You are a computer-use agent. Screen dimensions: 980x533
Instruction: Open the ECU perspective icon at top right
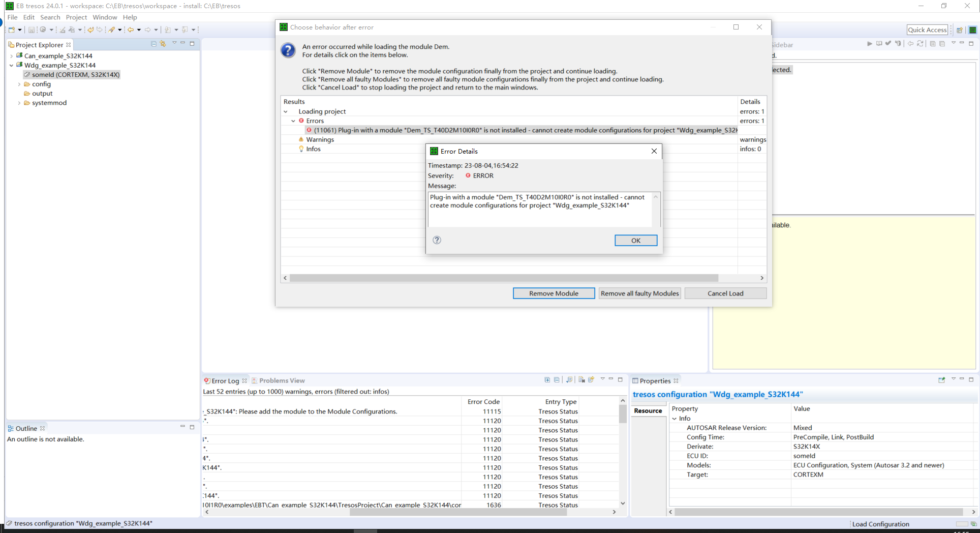[972, 30]
